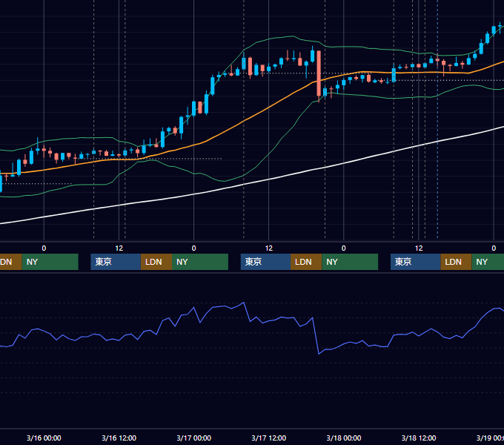Select the 3/18 東京 session block
Screen dimensions: 504x445
415,262
